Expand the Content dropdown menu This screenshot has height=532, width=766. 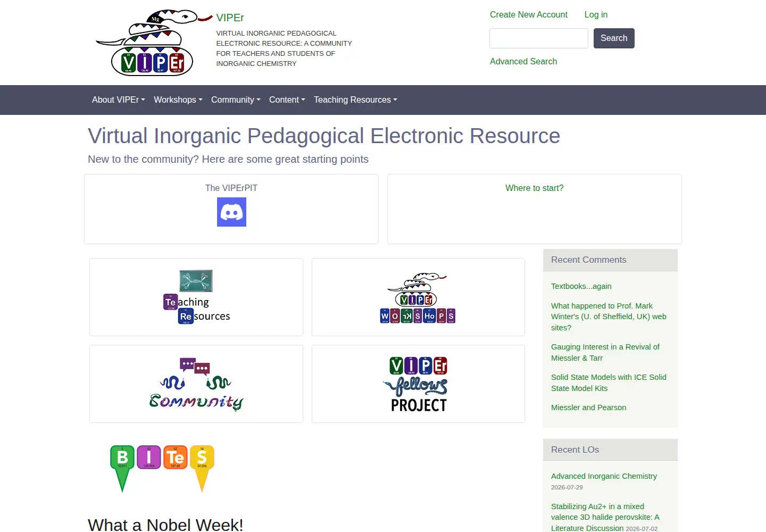(x=287, y=100)
